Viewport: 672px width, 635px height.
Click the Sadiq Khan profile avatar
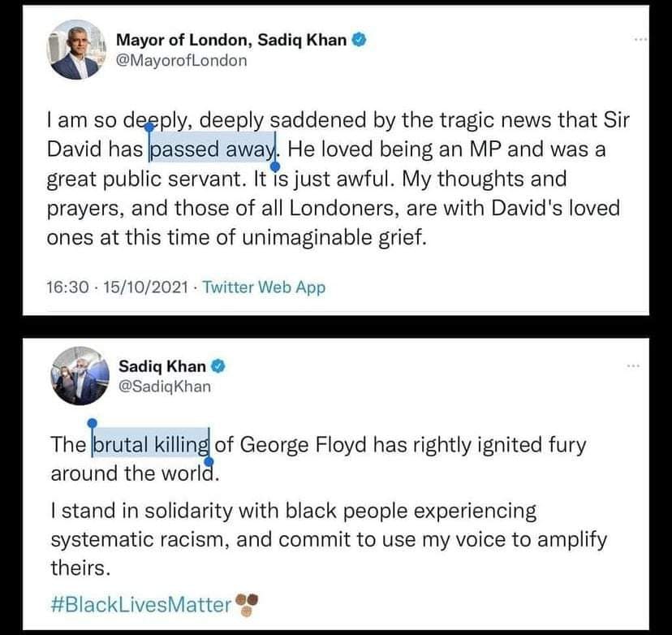tap(80, 376)
